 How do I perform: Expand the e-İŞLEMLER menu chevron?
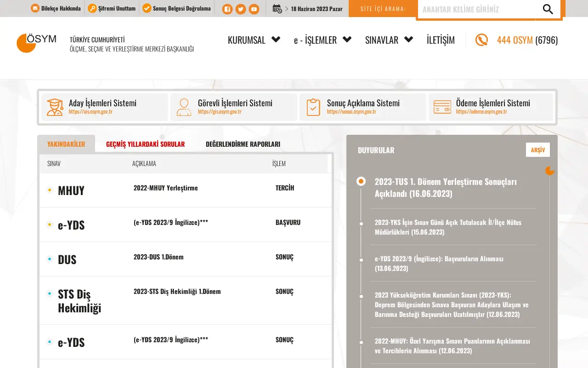347,40
